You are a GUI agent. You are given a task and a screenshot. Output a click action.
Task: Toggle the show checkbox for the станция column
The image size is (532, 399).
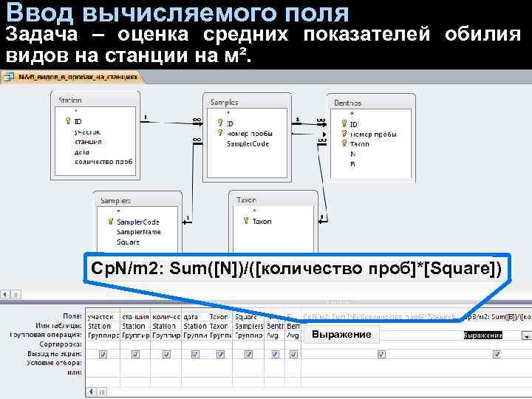[x=135, y=354]
